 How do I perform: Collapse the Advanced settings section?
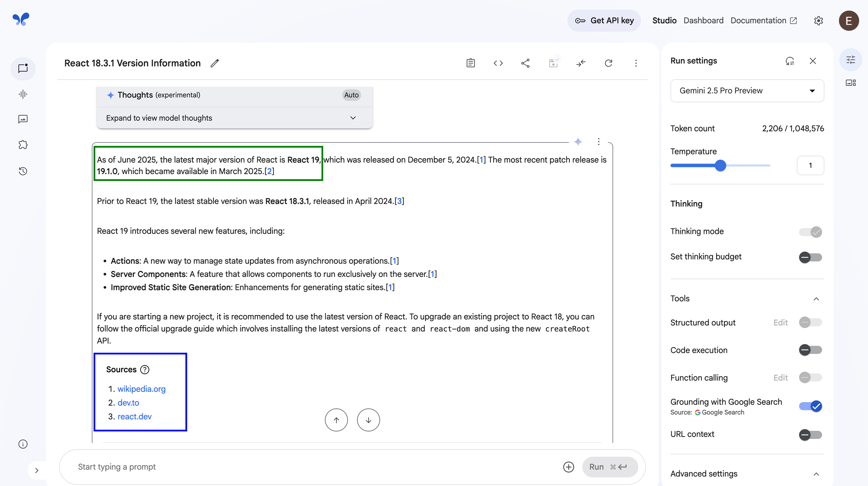point(816,474)
